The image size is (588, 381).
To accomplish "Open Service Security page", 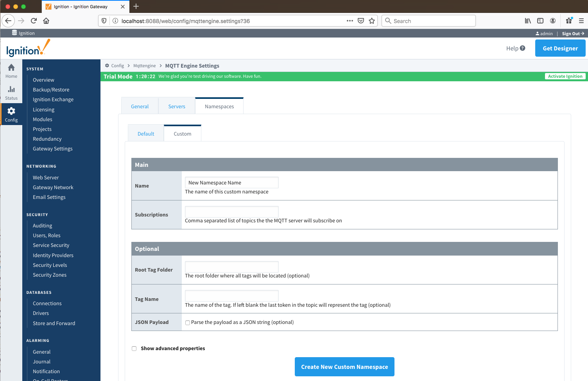I will point(51,245).
